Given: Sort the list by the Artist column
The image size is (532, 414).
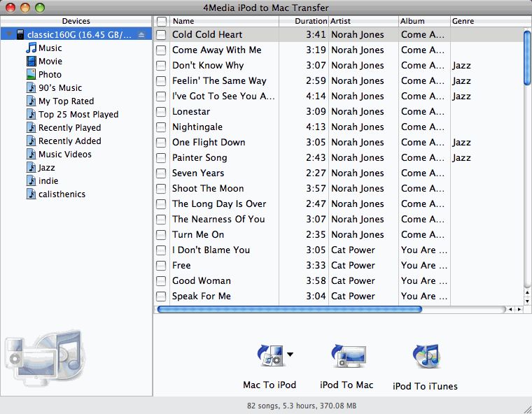Looking at the screenshot, I should pyautogui.click(x=363, y=21).
